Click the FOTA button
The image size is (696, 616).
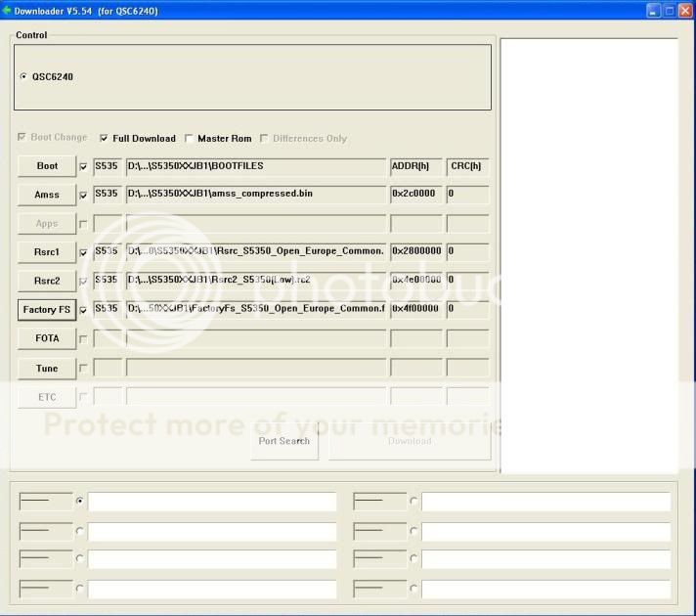click(47, 338)
